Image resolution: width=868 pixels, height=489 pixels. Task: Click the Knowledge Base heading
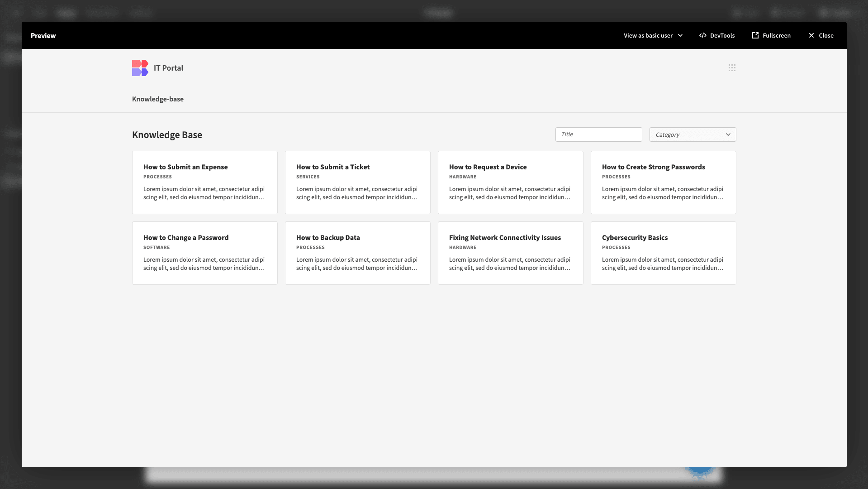[x=167, y=135]
